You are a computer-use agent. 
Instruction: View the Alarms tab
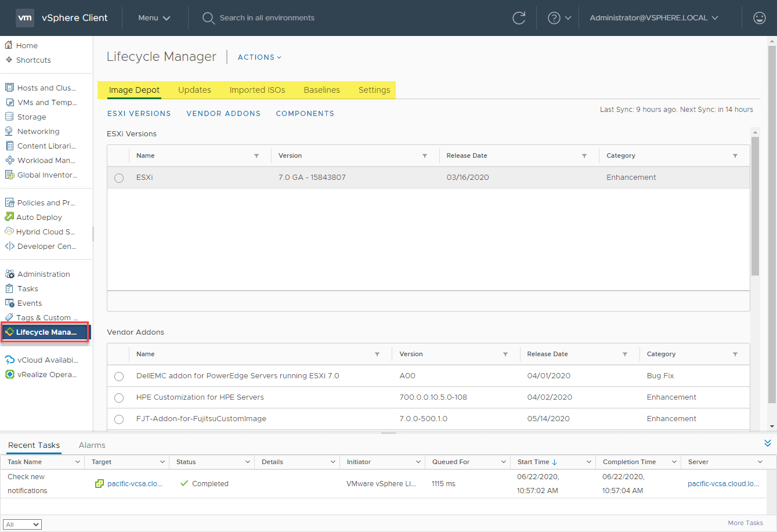tap(92, 445)
